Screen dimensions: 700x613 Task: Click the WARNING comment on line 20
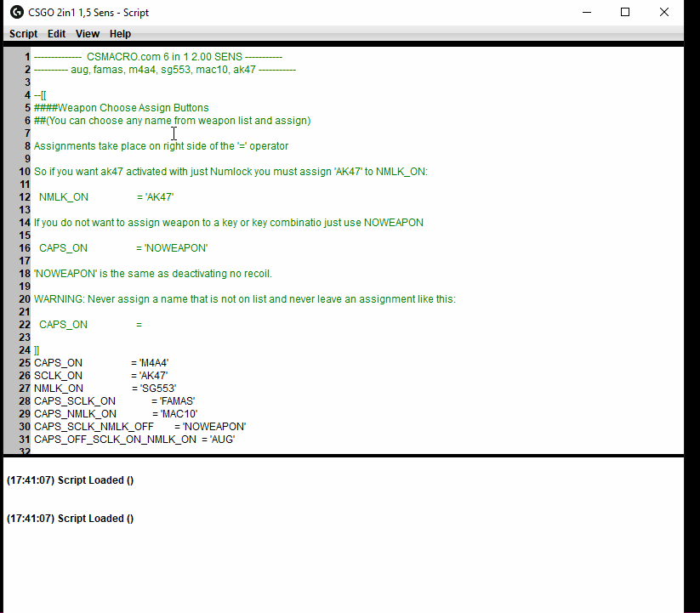coord(244,299)
